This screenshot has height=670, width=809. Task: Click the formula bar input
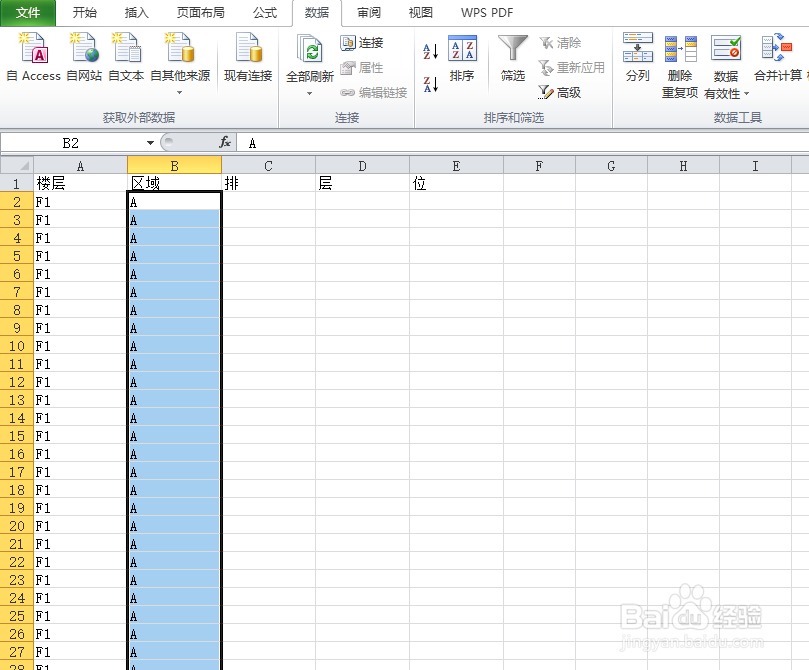click(x=522, y=143)
